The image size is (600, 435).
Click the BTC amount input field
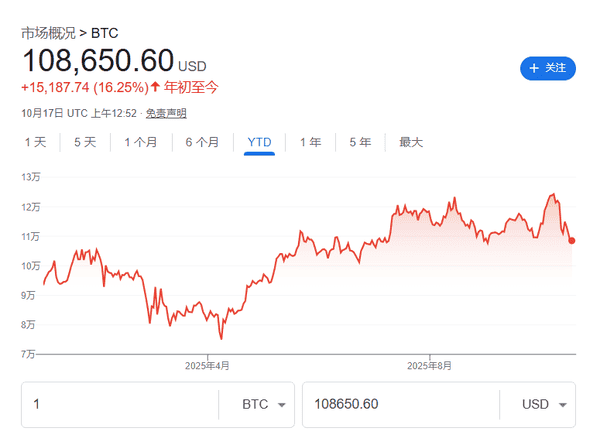click(x=120, y=405)
